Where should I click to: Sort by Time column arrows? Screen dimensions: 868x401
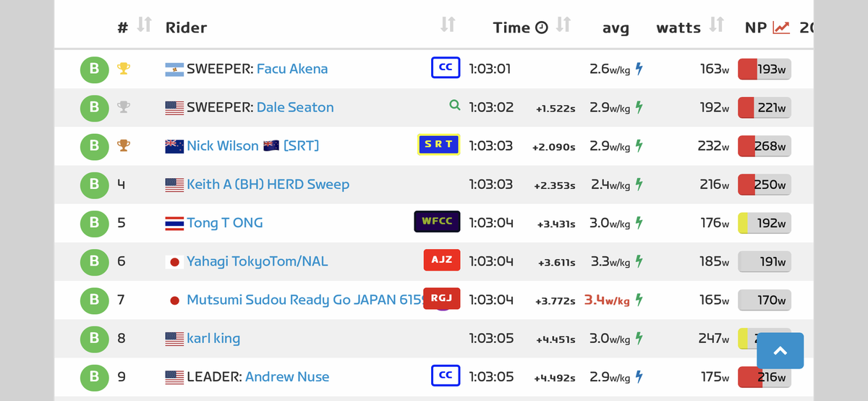[563, 25]
